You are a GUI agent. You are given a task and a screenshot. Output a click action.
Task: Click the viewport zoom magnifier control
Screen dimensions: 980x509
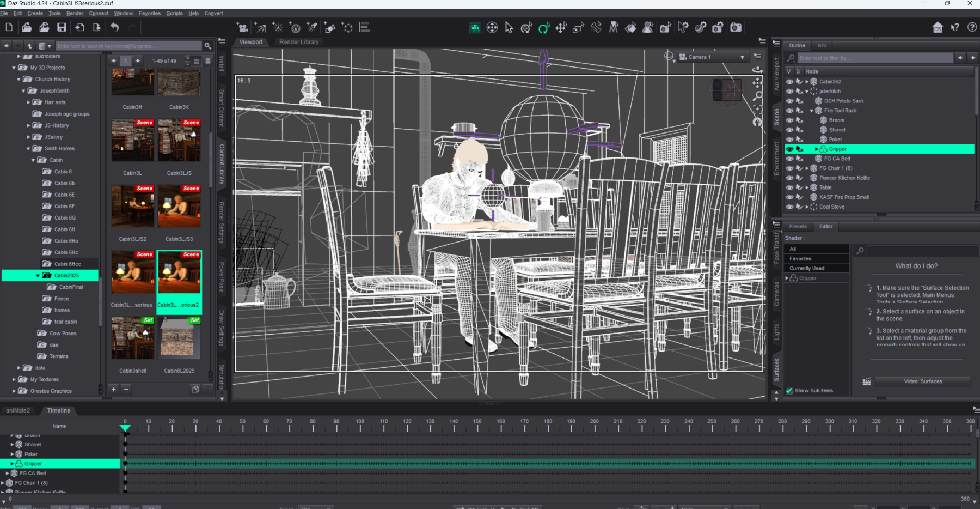[757, 96]
